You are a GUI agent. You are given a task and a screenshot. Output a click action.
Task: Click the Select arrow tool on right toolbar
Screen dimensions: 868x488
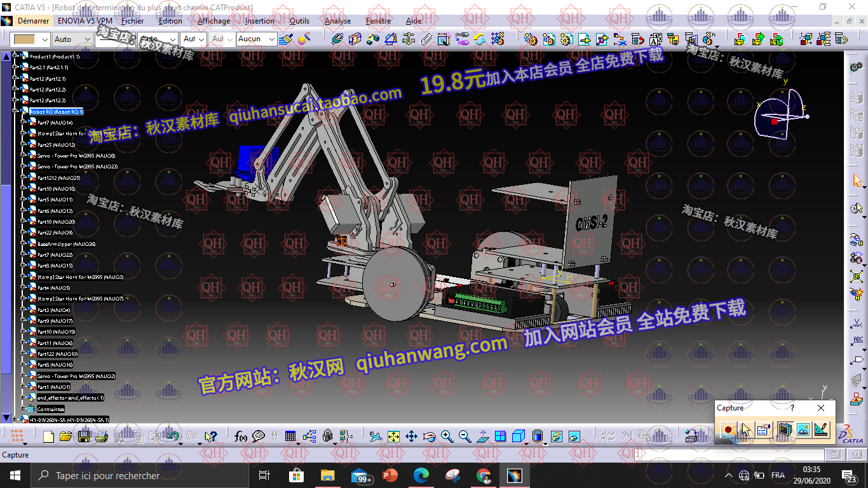858,180
